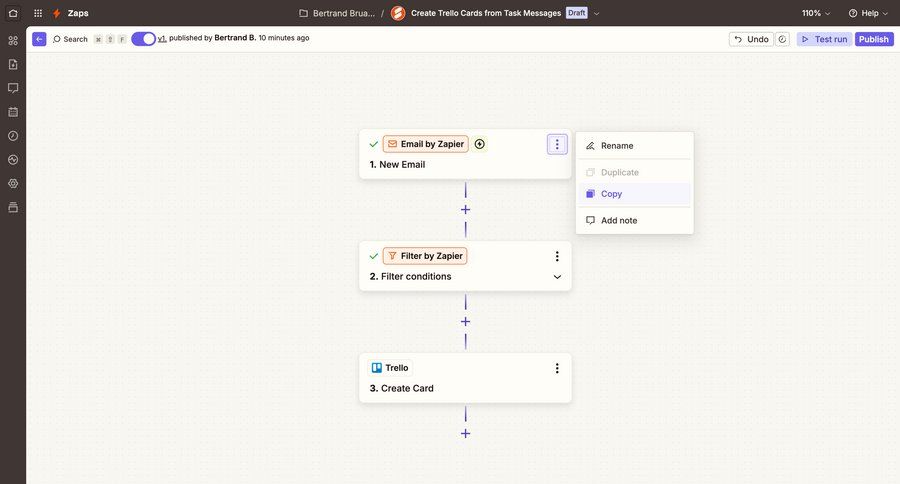Click the redo history icon next to Undo
The width and height of the screenshot is (900, 484).
point(782,39)
